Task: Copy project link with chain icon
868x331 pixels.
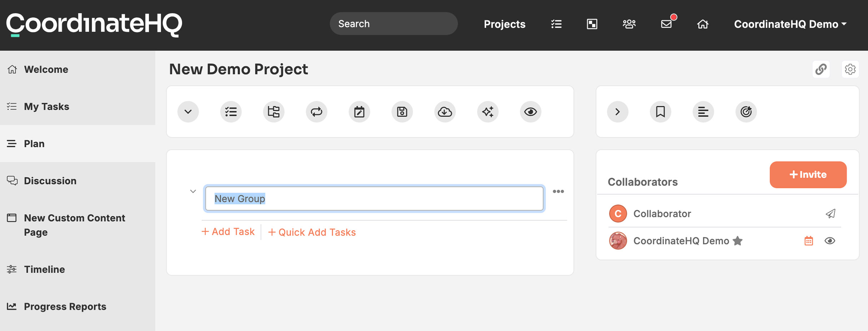Action: coord(821,69)
